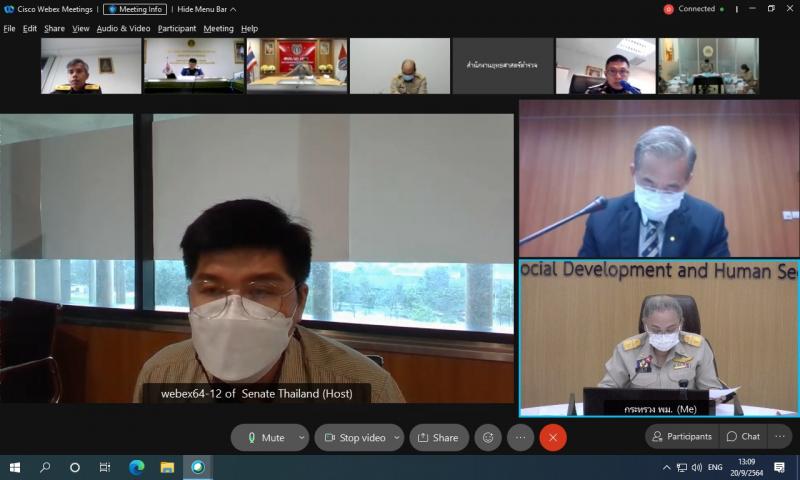Open the Windows Start menu
Screen dimensions: 800x480
15,467
